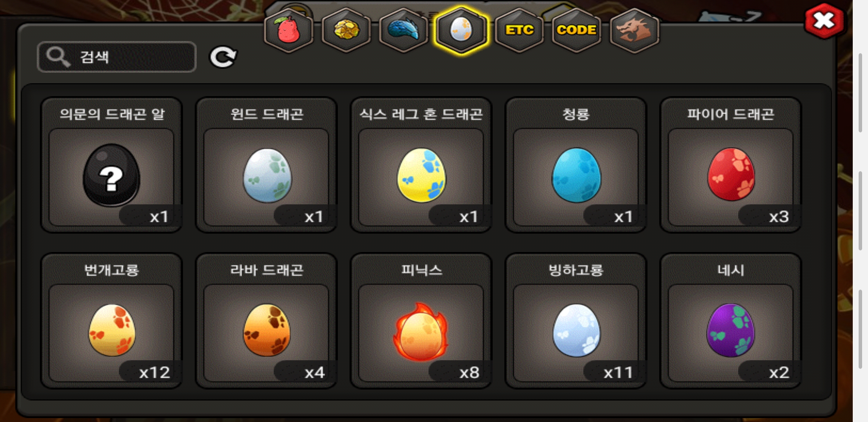Open the red fruit food tab
The height and width of the screenshot is (422, 868).
click(x=289, y=30)
